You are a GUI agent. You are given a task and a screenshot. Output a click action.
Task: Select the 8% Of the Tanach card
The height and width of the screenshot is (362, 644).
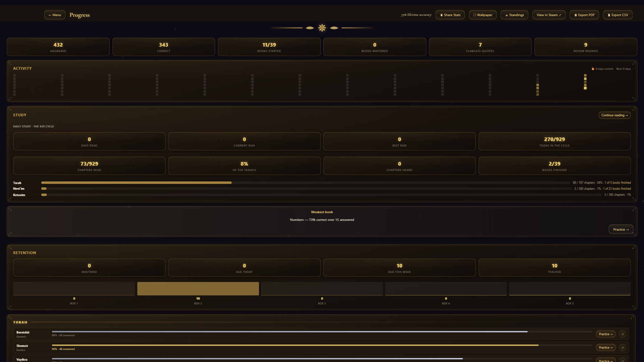click(x=244, y=166)
